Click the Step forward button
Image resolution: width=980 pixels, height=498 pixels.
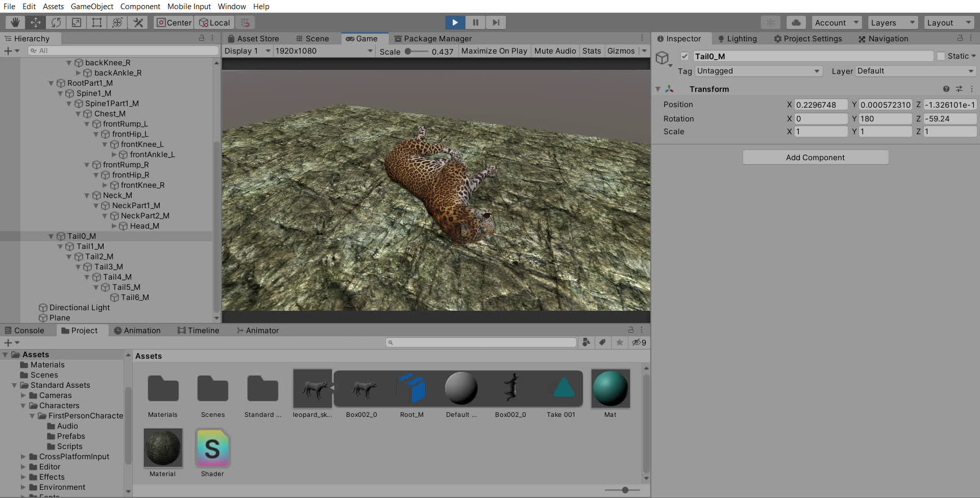(x=496, y=22)
